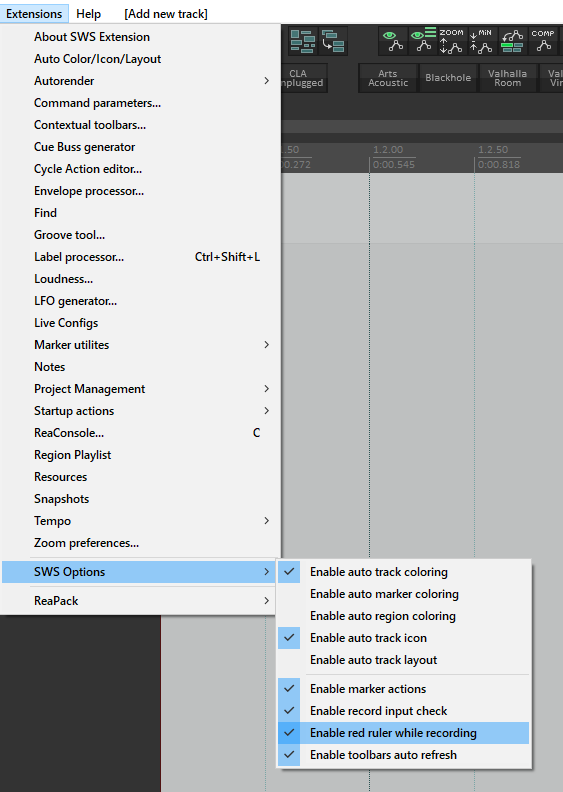Toggle Enable red ruler while recording
This screenshot has width=563, height=792.
coord(404,733)
